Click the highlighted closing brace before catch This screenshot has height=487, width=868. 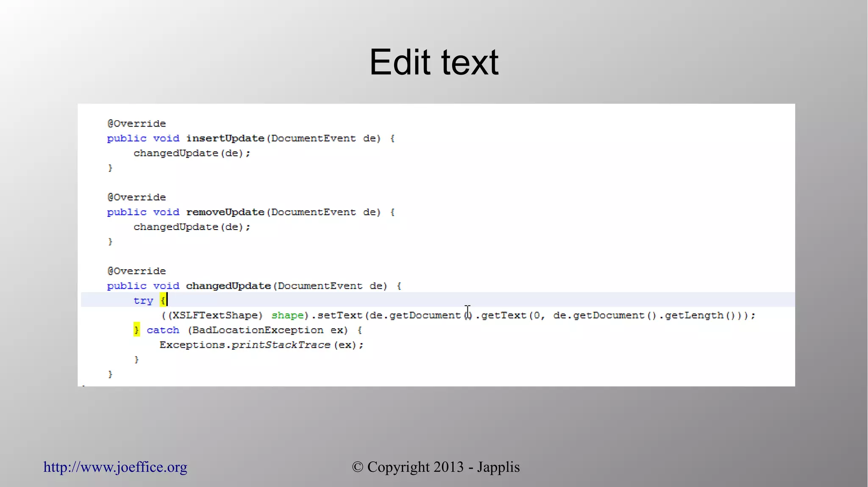[136, 330]
